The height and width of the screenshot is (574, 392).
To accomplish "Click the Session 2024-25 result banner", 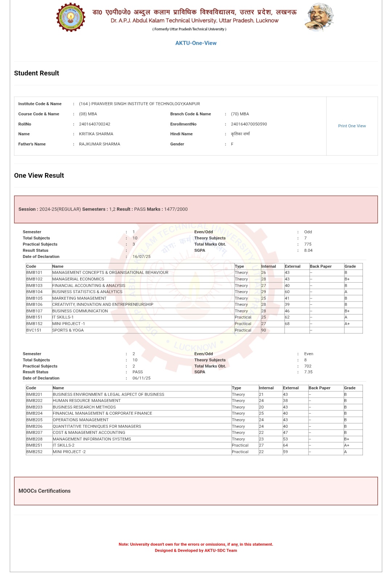I will [x=196, y=209].
